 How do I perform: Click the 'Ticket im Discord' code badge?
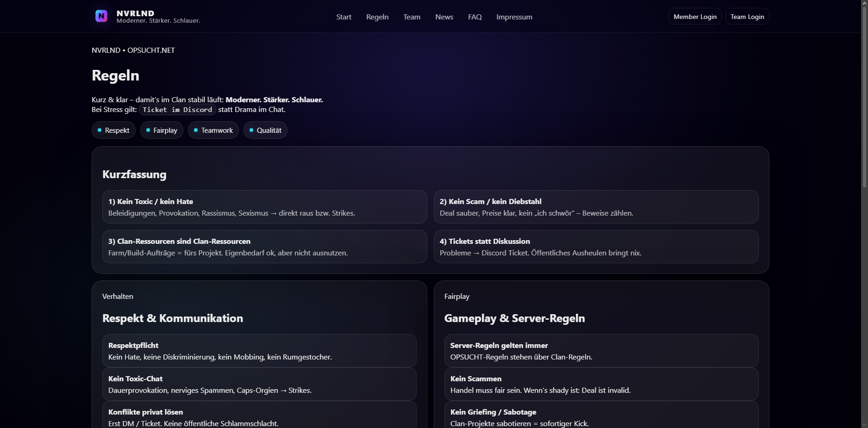(177, 110)
